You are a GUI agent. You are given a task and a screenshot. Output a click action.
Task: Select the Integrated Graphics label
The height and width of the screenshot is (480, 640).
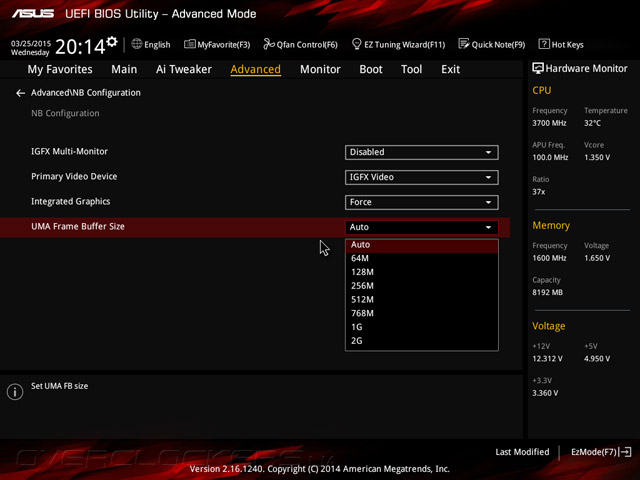pos(71,201)
